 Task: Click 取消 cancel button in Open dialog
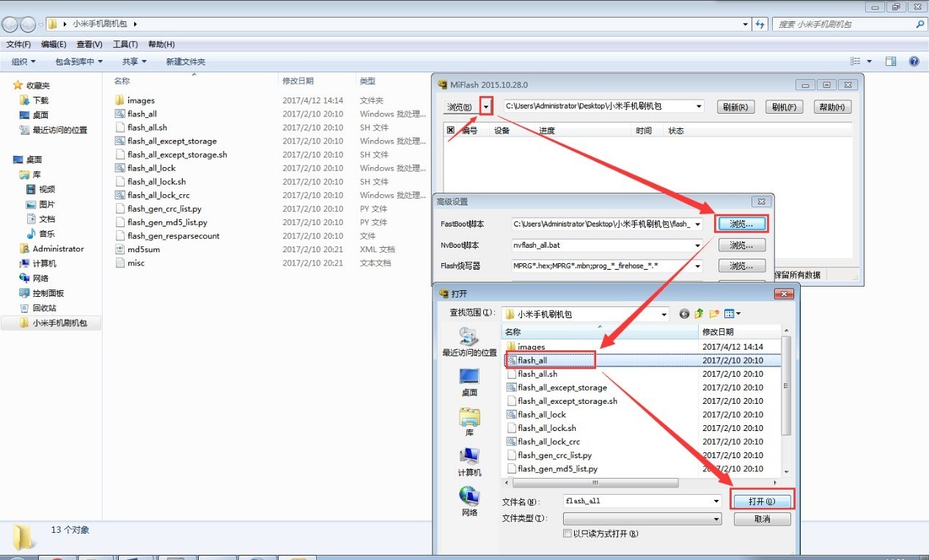[762, 518]
